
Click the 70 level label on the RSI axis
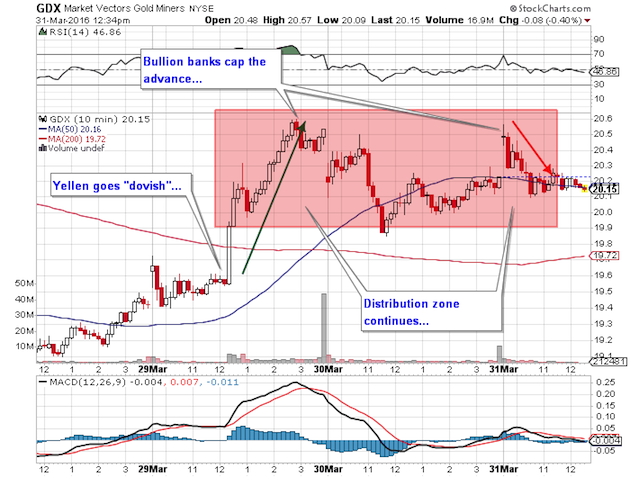point(599,53)
